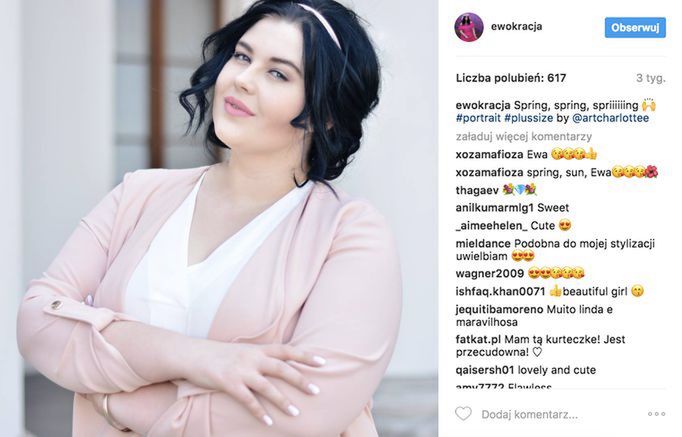682x437 pixels.
Task: Open wagner2009 commenter profile
Action: (490, 274)
